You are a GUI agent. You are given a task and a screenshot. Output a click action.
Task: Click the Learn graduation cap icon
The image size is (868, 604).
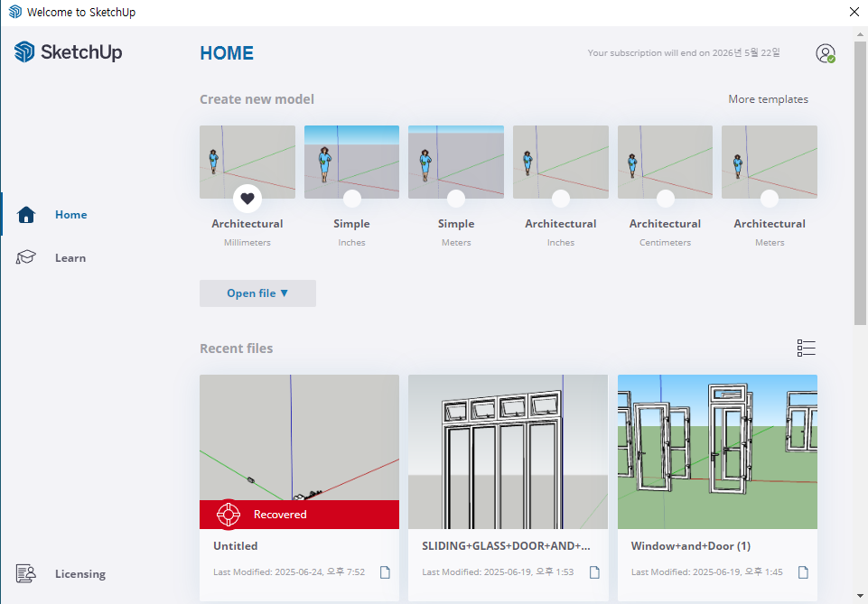[25, 257]
